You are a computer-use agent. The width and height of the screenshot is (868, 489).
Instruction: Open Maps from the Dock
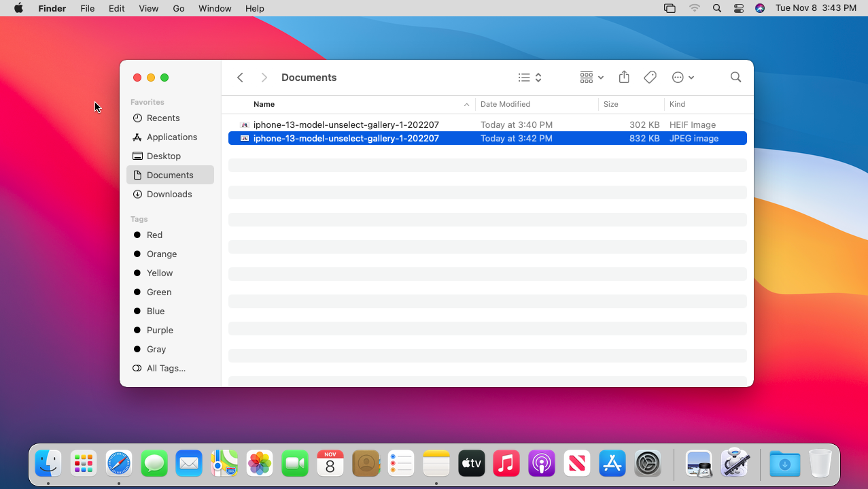224,464
